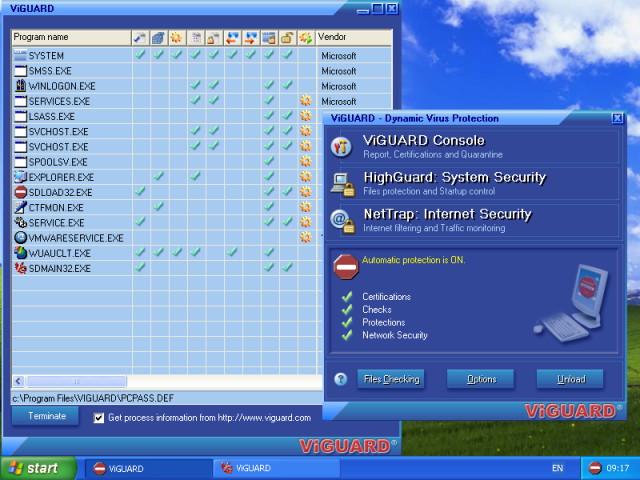Select the EXPLORER.EXE process row
Image resolution: width=640 pixels, height=480 pixels.
[60, 177]
